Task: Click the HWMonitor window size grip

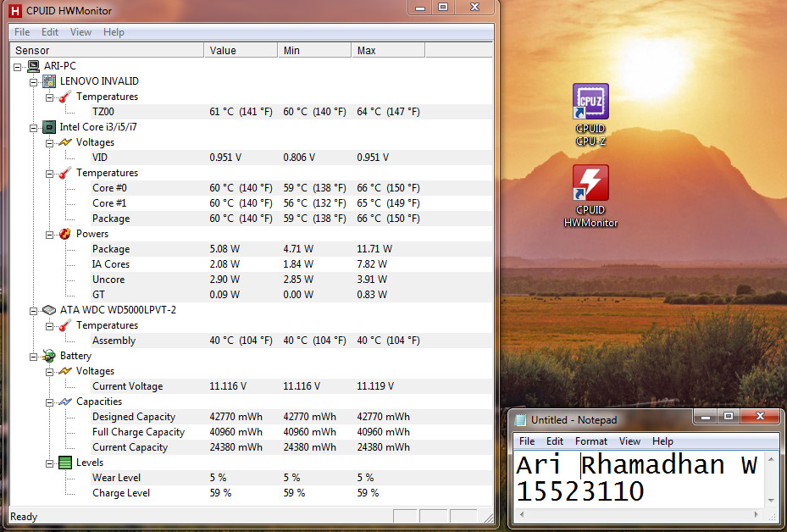Action: coord(488,518)
